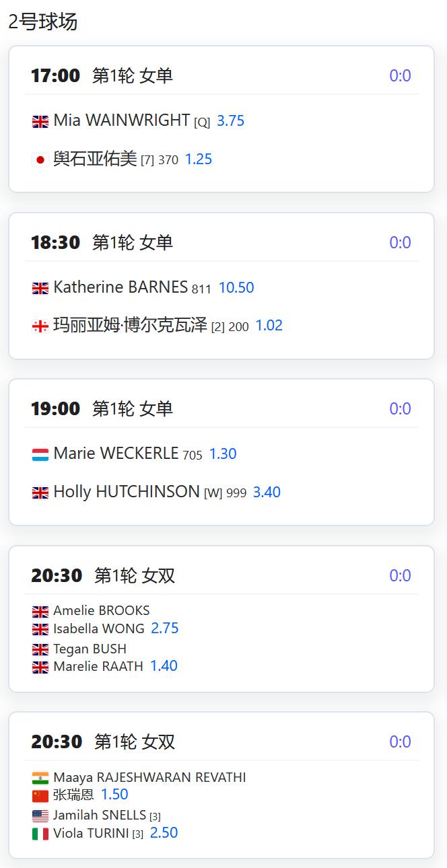Click the Luxembourg flag beside Marie WECKERLE

40,455
